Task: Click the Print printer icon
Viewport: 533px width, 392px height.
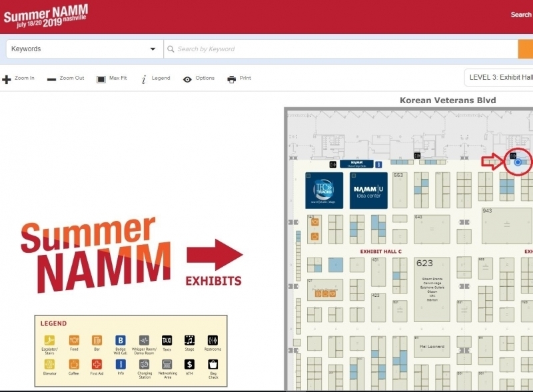Action: [x=231, y=79]
